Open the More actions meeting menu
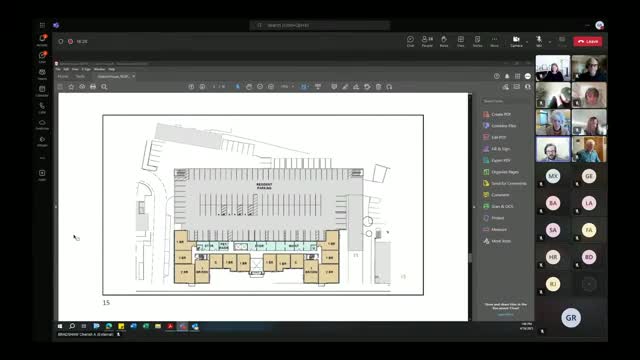The width and height of the screenshot is (640, 360). tap(494, 41)
